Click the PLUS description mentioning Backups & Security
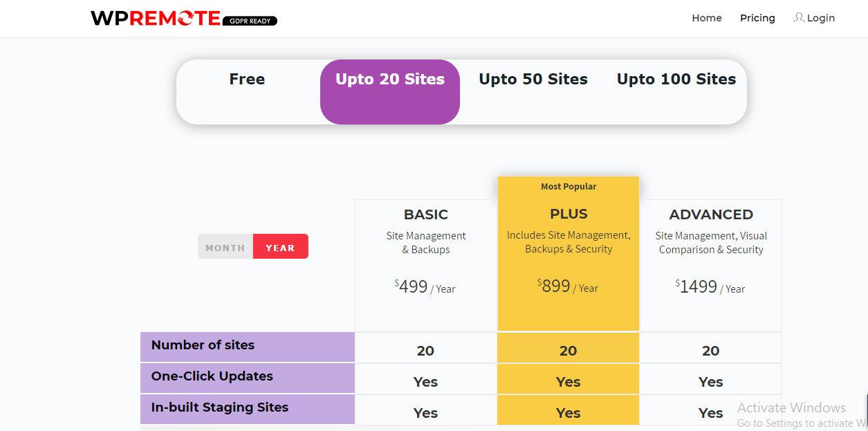Screen dimensions: 868x431 tap(569, 242)
